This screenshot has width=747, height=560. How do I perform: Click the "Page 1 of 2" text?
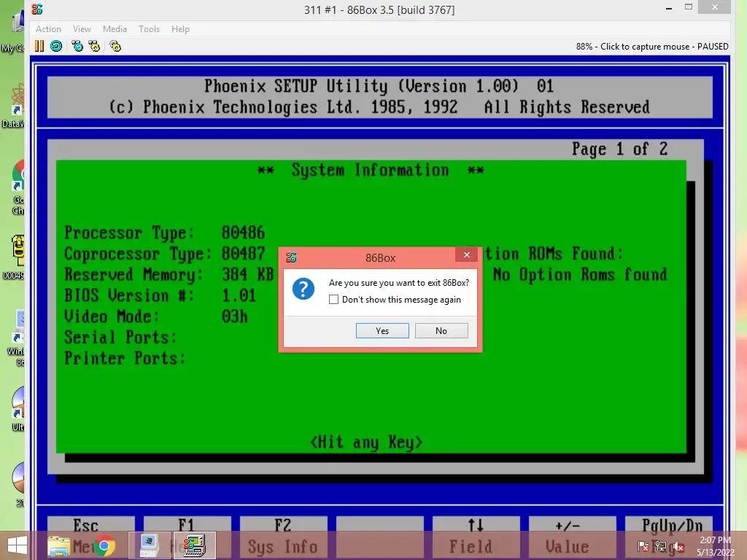click(x=619, y=149)
